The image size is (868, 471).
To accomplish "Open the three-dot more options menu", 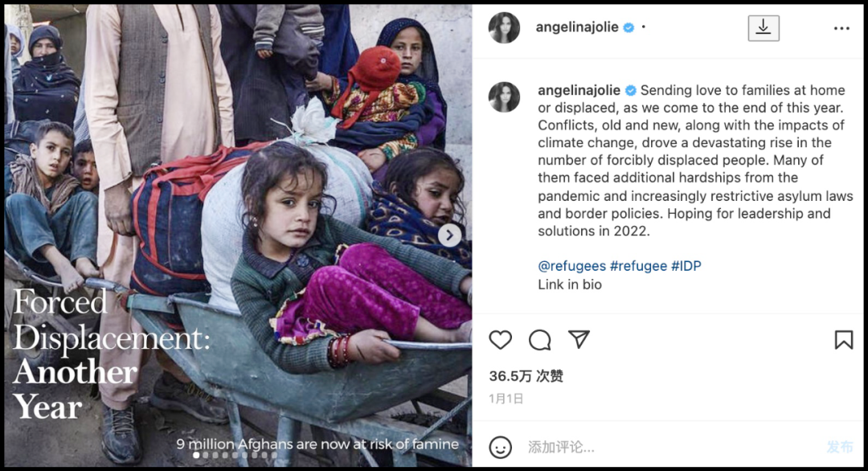I will tap(841, 28).
